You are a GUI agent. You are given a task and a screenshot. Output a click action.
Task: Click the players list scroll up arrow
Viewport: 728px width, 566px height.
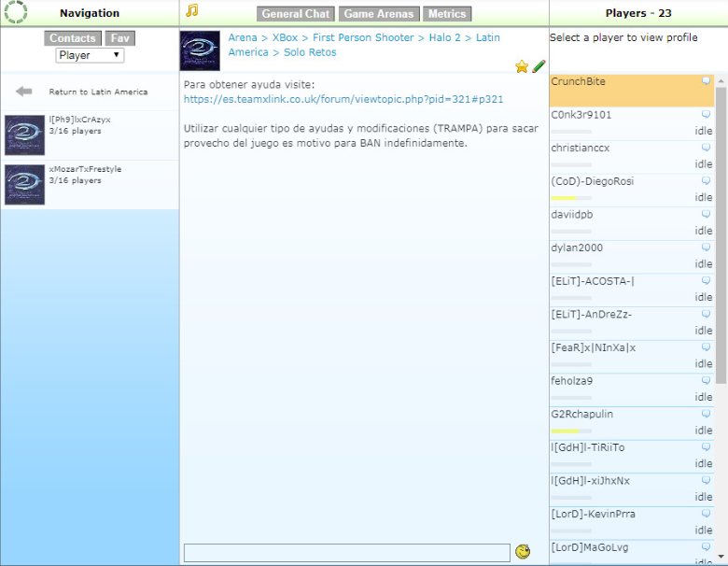point(721,81)
